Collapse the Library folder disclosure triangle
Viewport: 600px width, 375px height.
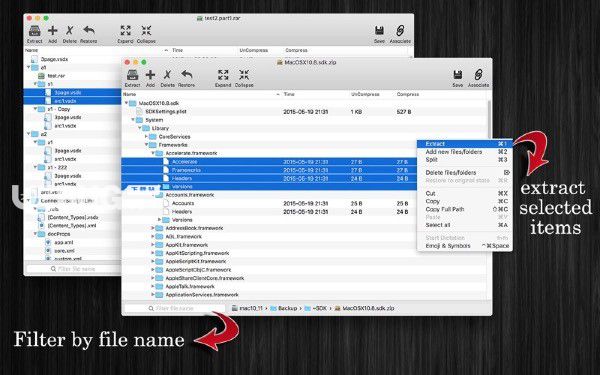140,128
